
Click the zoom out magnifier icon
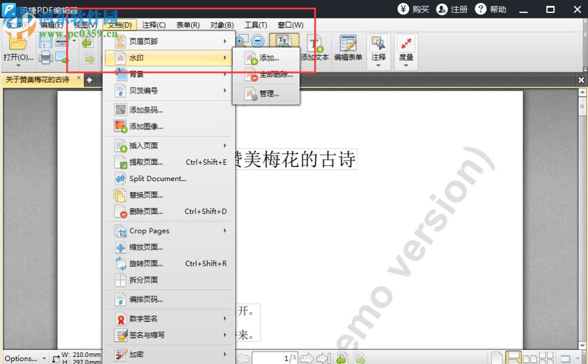tap(258, 40)
